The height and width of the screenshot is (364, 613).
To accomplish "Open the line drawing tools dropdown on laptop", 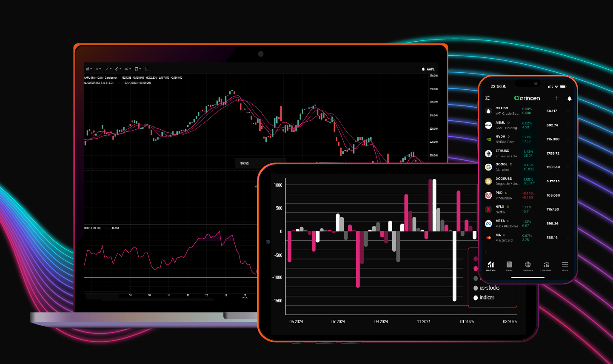I will coord(108,69).
